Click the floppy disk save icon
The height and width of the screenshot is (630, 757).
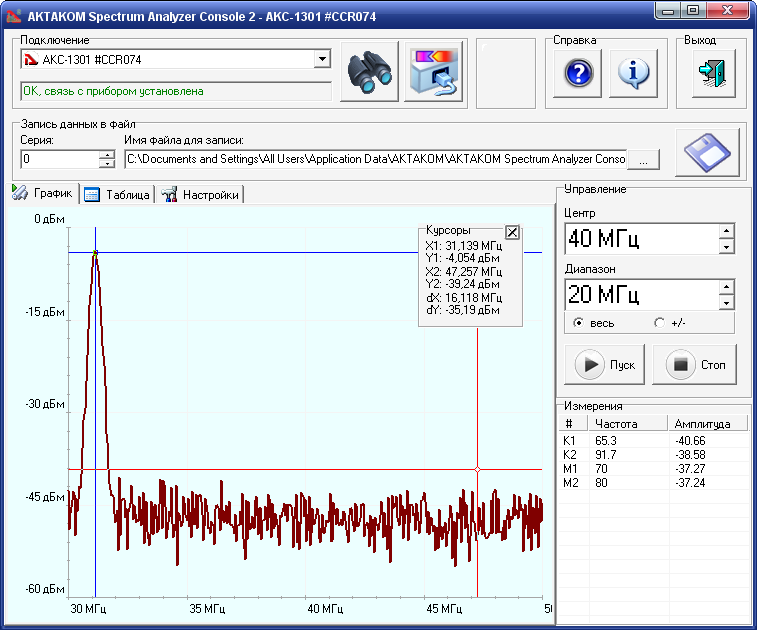[x=707, y=153]
